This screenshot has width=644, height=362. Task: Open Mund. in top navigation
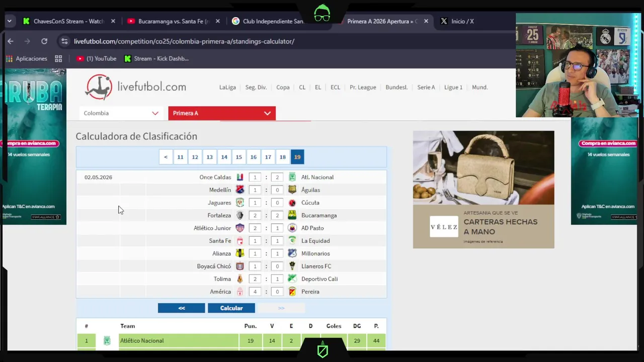tap(479, 87)
